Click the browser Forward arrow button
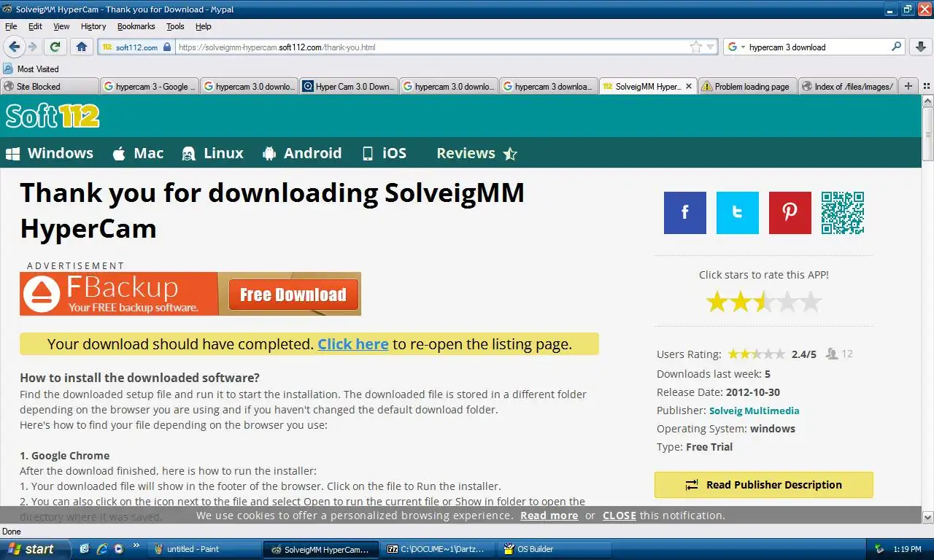Screen dimensions: 934x560 coord(33,47)
